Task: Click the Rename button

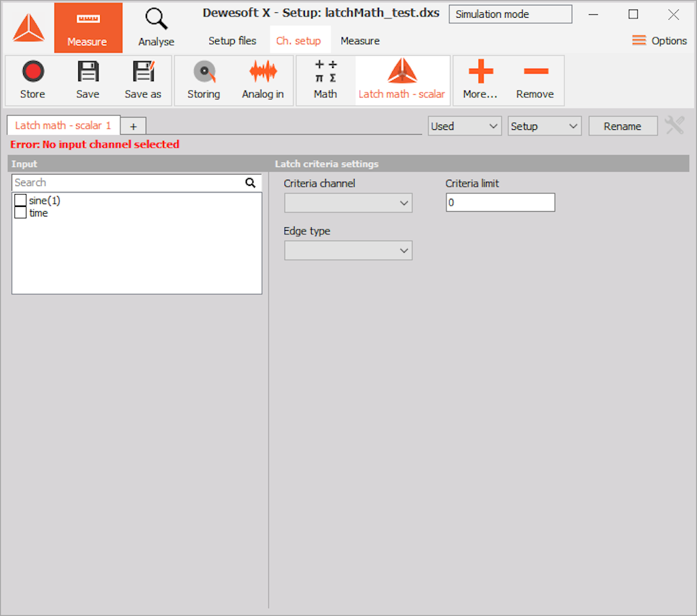Action: pyautogui.click(x=622, y=126)
